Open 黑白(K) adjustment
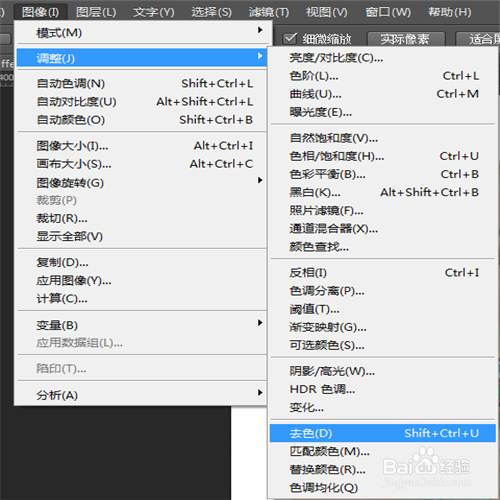Image resolution: width=500 pixels, height=500 pixels. 383,192
